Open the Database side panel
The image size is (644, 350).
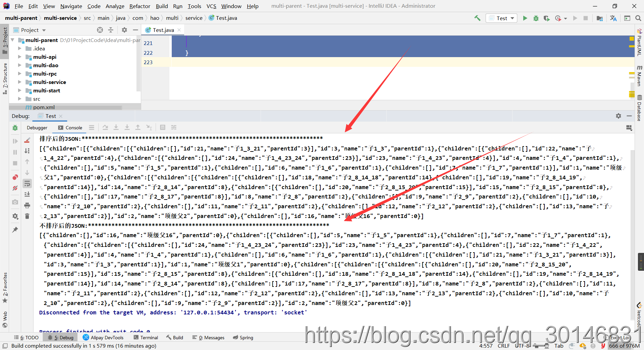pos(639,108)
